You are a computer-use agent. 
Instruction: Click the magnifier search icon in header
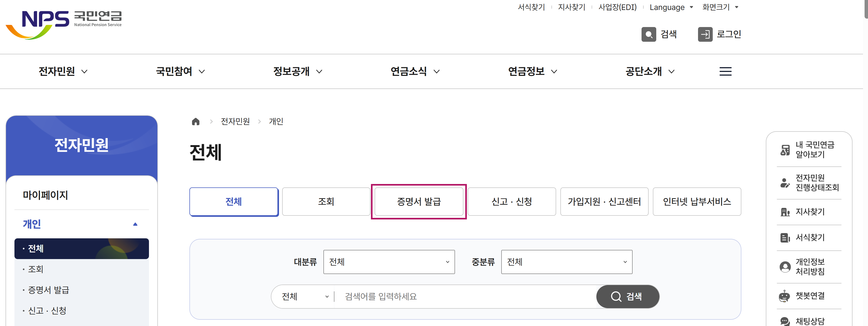pos(648,34)
